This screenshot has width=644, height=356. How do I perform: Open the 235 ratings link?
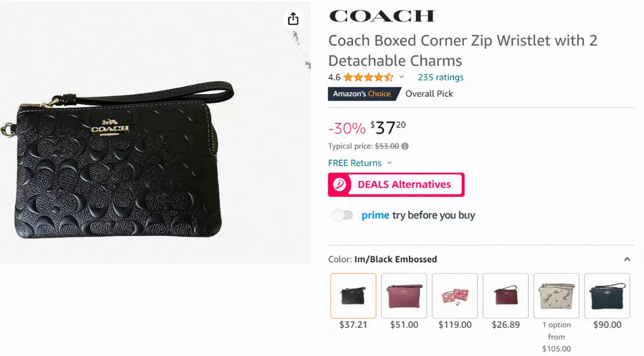440,78
